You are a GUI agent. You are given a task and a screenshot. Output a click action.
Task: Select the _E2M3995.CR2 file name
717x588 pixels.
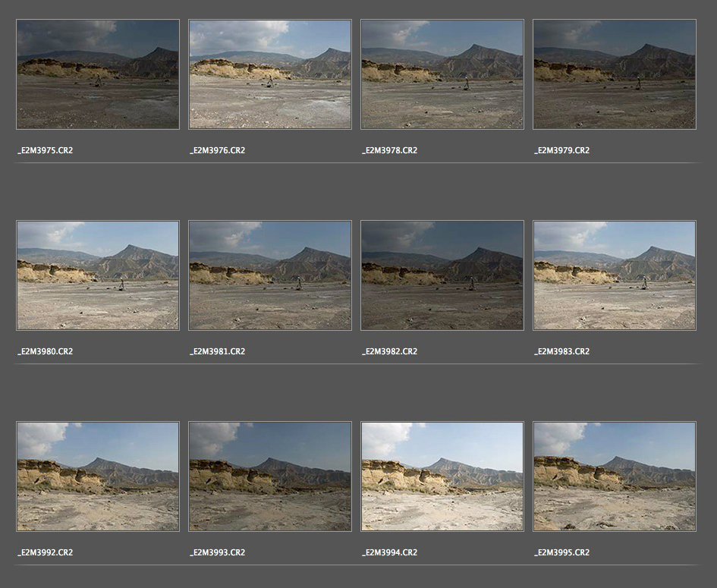(x=562, y=552)
